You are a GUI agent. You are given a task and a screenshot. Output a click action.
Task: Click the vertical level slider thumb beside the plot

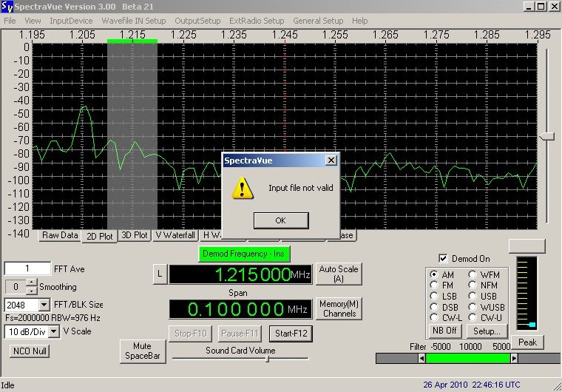(x=547, y=136)
